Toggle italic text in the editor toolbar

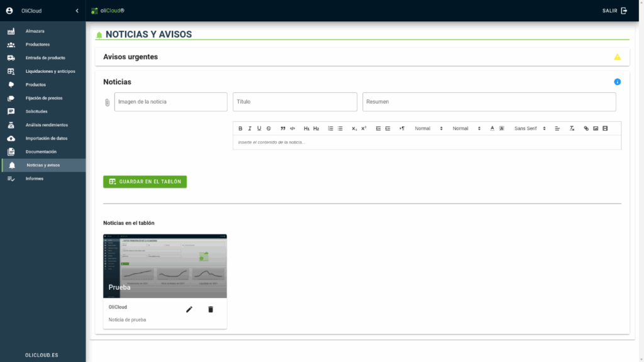pos(250,128)
